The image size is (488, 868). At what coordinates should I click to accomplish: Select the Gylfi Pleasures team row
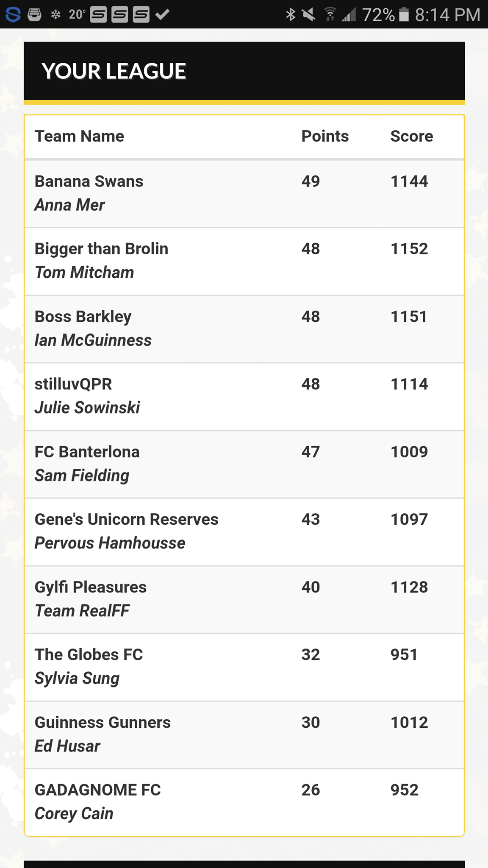click(244, 600)
